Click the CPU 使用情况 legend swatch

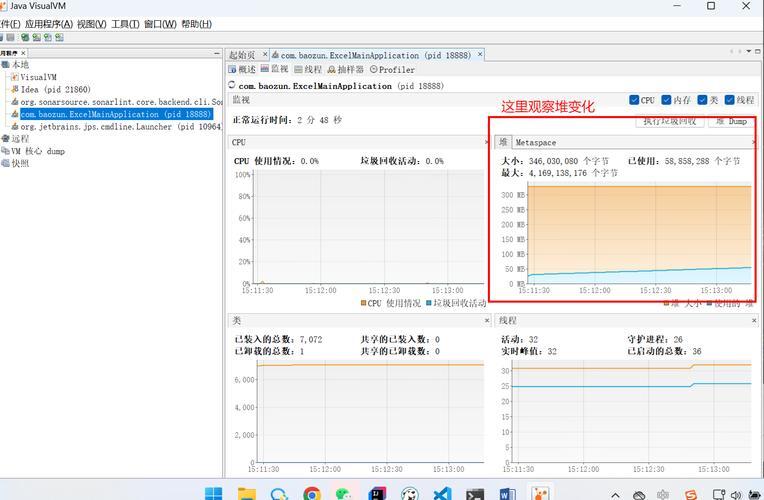coord(363,303)
